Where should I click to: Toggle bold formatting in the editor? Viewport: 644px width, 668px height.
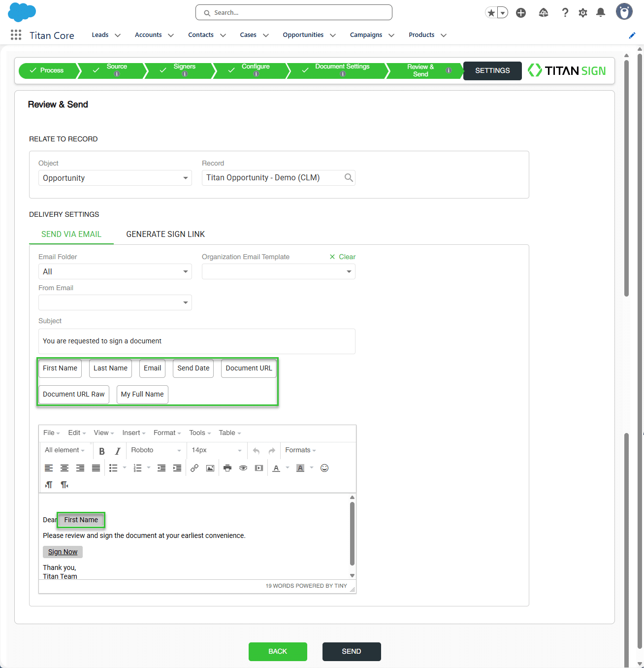click(x=102, y=451)
